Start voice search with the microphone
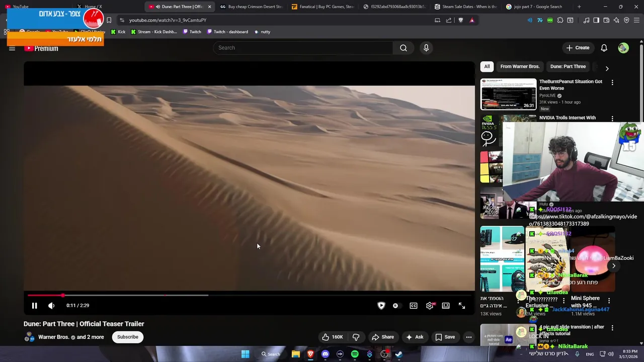Screen dimensions: 644x362 coord(426,48)
